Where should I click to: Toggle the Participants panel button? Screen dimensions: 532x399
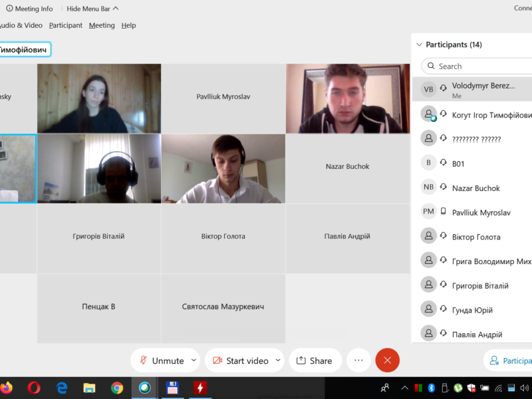pyautogui.click(x=509, y=360)
